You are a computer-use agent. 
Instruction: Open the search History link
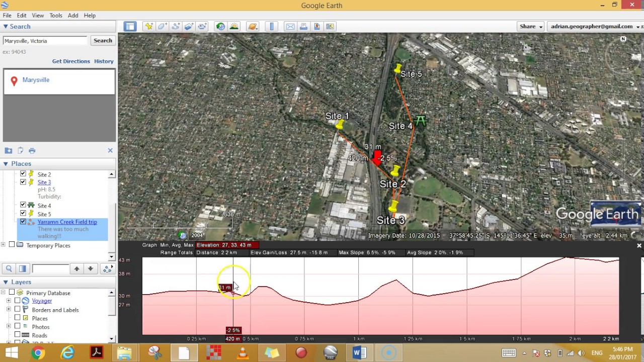[x=104, y=61]
